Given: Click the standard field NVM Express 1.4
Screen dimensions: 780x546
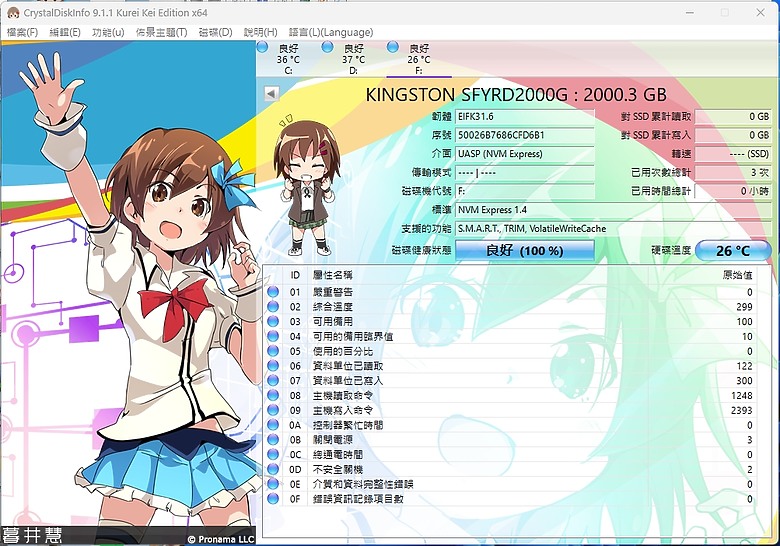Looking at the screenshot, I should (613, 210).
